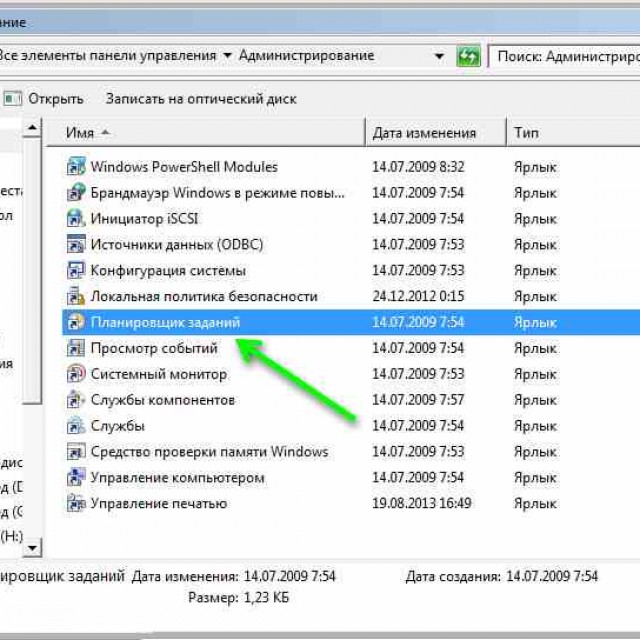Click the green refresh button in address bar

(468, 56)
